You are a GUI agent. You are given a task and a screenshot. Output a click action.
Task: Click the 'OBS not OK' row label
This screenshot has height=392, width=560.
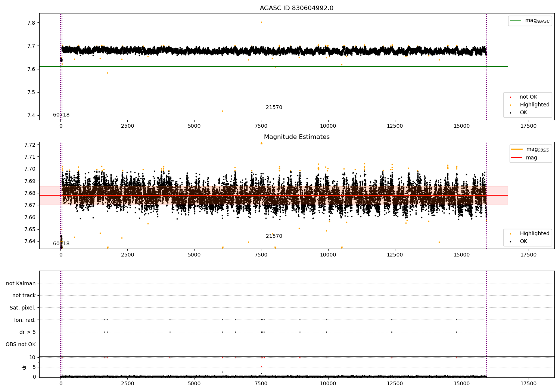point(21,344)
